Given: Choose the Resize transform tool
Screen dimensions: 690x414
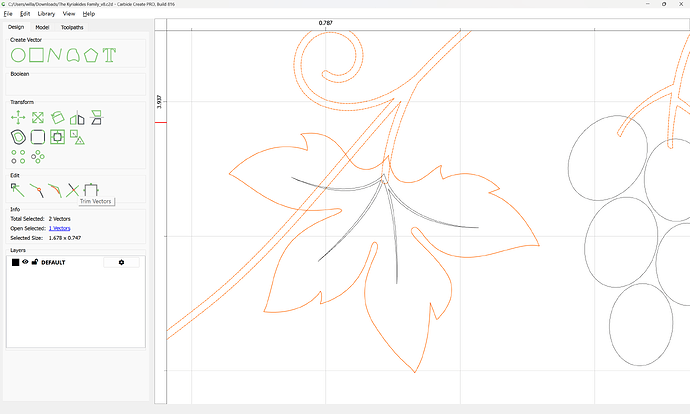Looking at the screenshot, I should click(x=38, y=117).
